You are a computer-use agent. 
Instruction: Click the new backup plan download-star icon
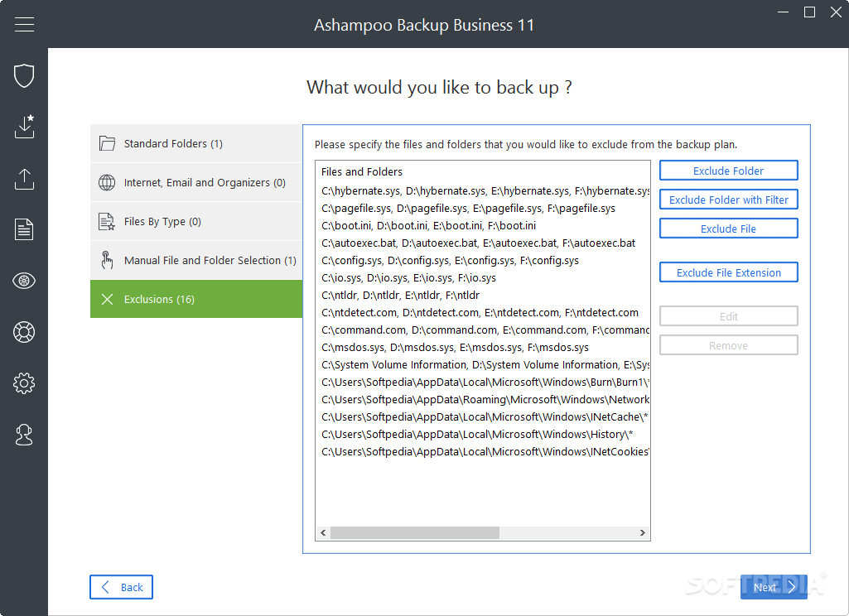point(24,127)
